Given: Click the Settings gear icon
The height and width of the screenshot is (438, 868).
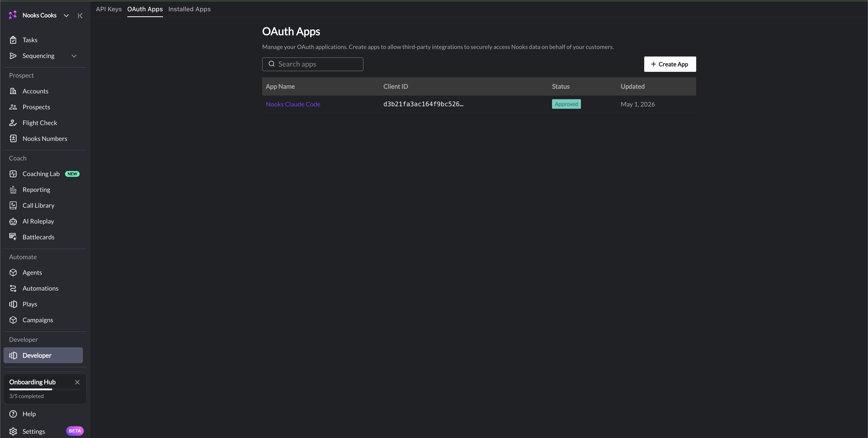Looking at the screenshot, I should point(13,431).
